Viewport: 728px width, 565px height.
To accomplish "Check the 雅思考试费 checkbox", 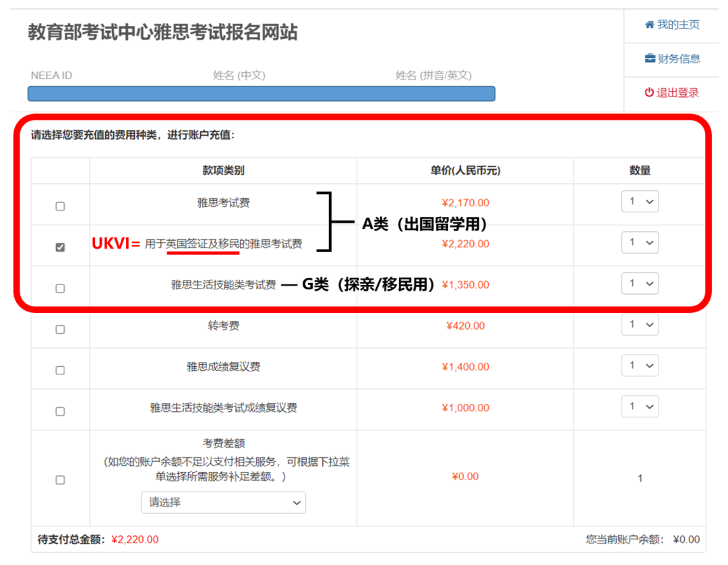I will [60, 205].
